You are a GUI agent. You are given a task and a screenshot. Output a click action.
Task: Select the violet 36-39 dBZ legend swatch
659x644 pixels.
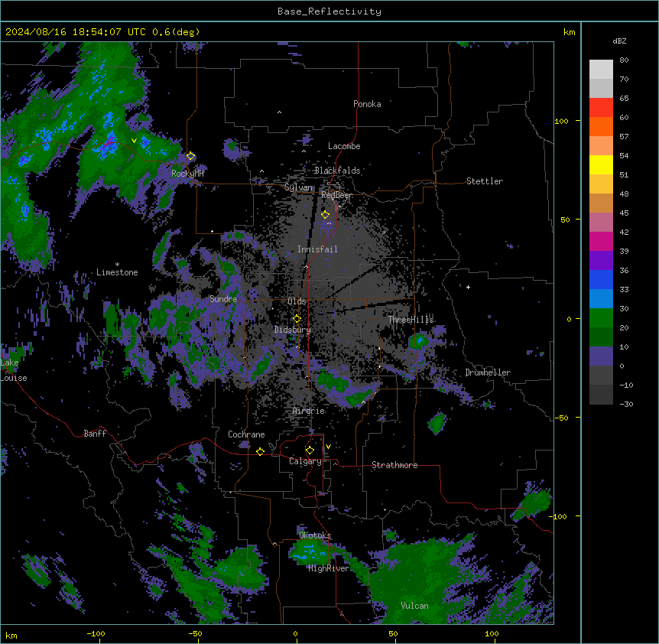click(601, 261)
